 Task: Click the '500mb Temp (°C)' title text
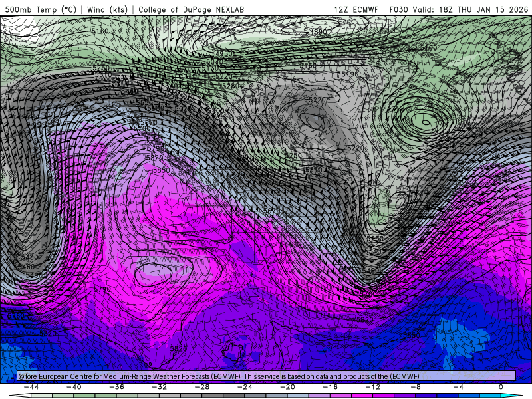pyautogui.click(x=41, y=9)
